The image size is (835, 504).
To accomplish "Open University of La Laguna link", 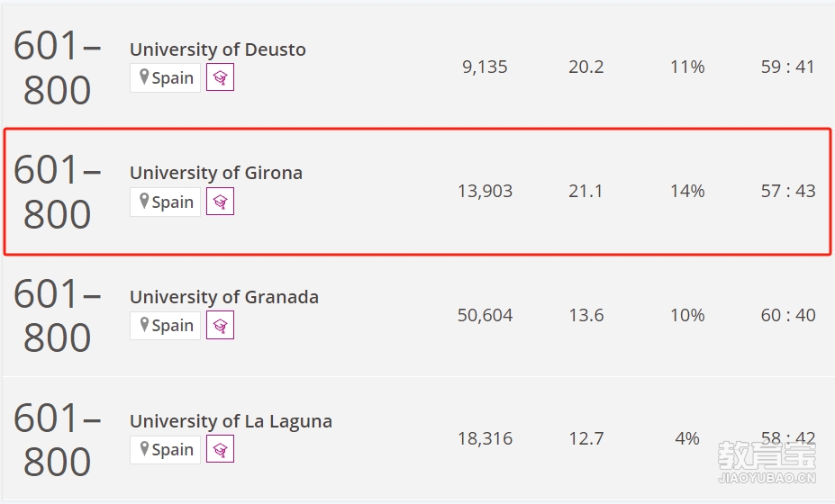I will (x=231, y=421).
